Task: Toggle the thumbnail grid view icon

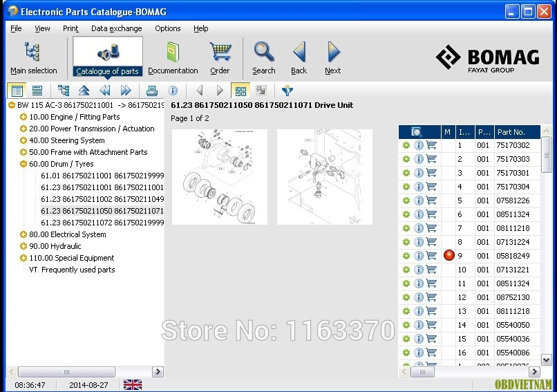Action: pos(240,91)
